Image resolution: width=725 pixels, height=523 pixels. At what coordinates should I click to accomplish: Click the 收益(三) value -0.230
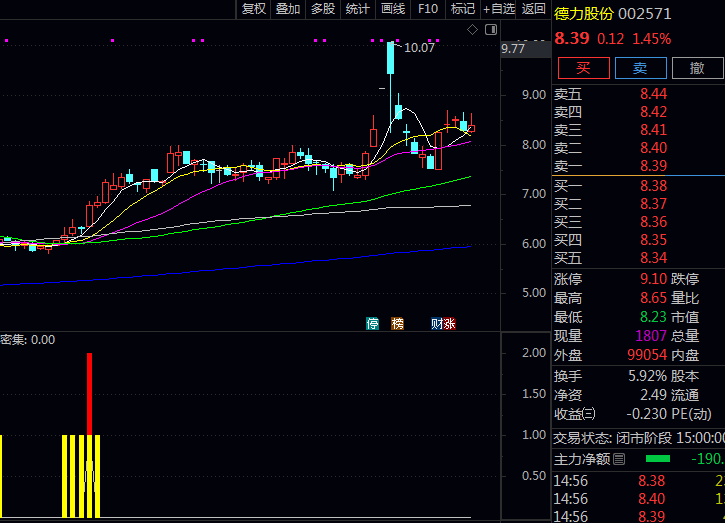click(646, 414)
